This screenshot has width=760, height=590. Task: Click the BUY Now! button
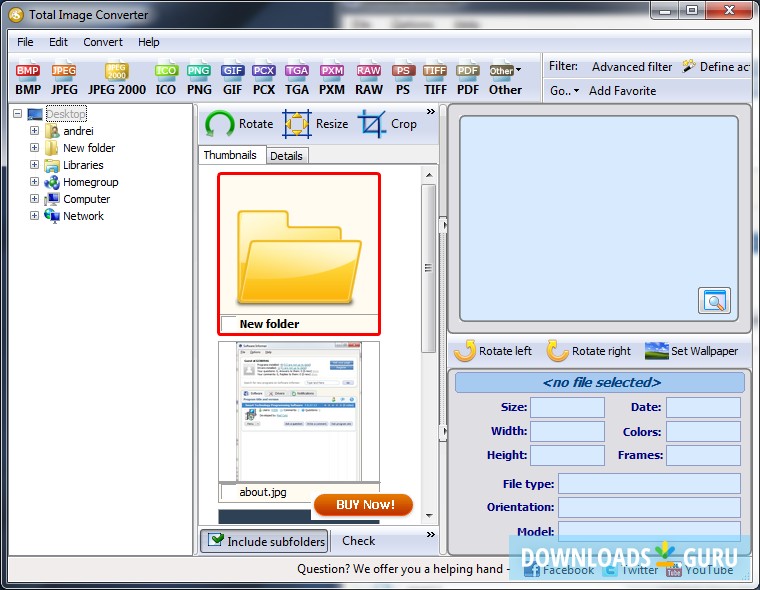coord(364,505)
